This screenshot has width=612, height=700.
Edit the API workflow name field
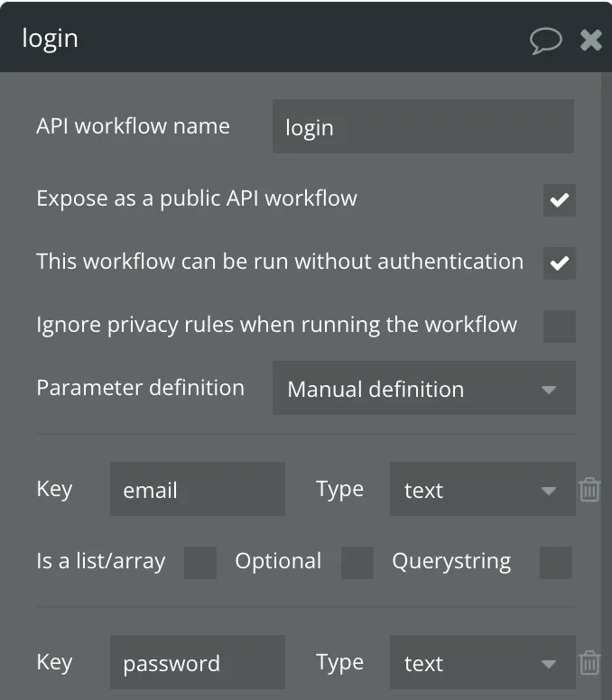pos(423,126)
